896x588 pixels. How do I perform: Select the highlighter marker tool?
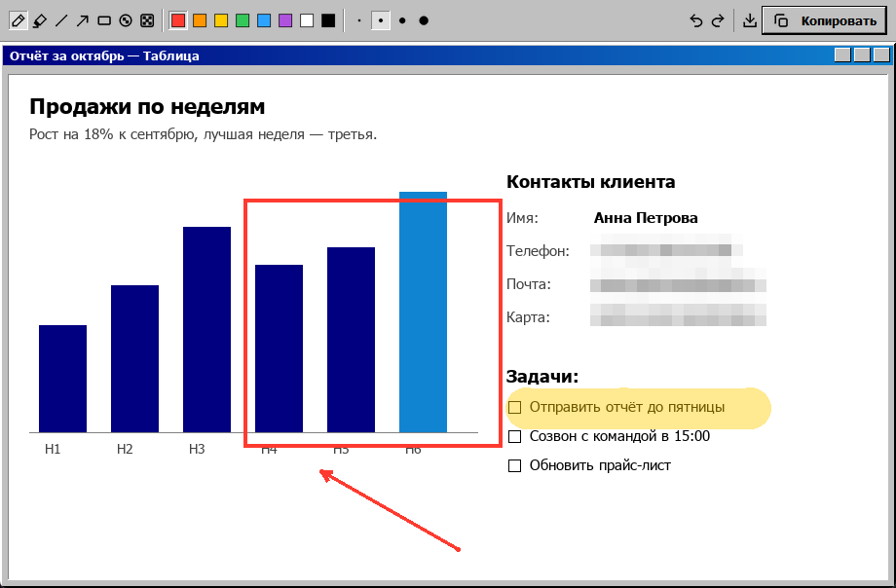click(x=39, y=21)
